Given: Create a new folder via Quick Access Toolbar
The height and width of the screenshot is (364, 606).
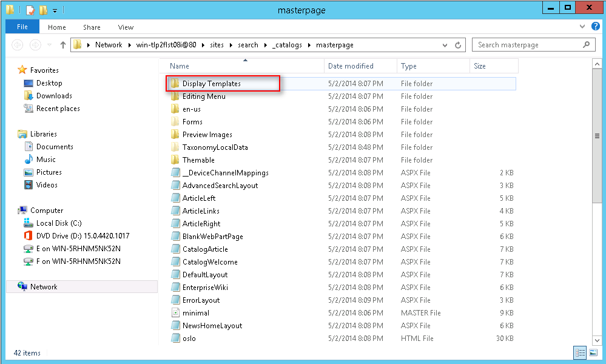Looking at the screenshot, I should [x=42, y=10].
